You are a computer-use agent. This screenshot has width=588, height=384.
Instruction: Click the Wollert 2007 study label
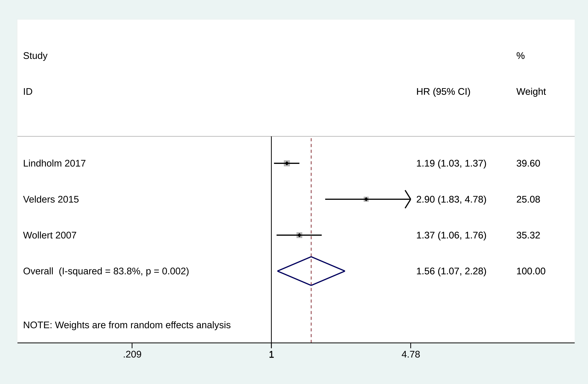[50, 235]
